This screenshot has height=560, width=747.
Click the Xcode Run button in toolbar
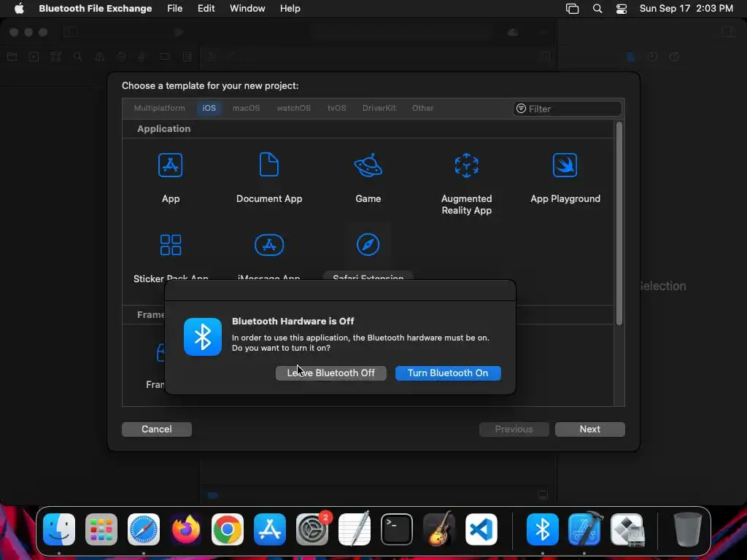point(179,32)
